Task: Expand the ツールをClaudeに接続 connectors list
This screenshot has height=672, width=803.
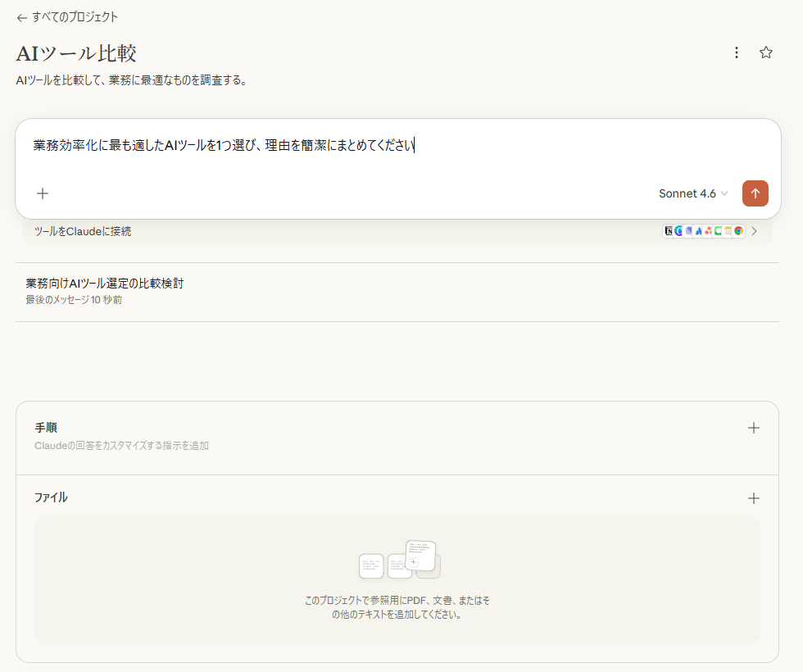Action: 754,230
